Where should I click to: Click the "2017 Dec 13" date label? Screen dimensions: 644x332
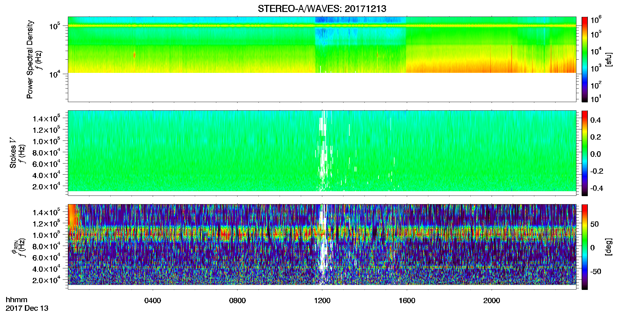[27, 308]
